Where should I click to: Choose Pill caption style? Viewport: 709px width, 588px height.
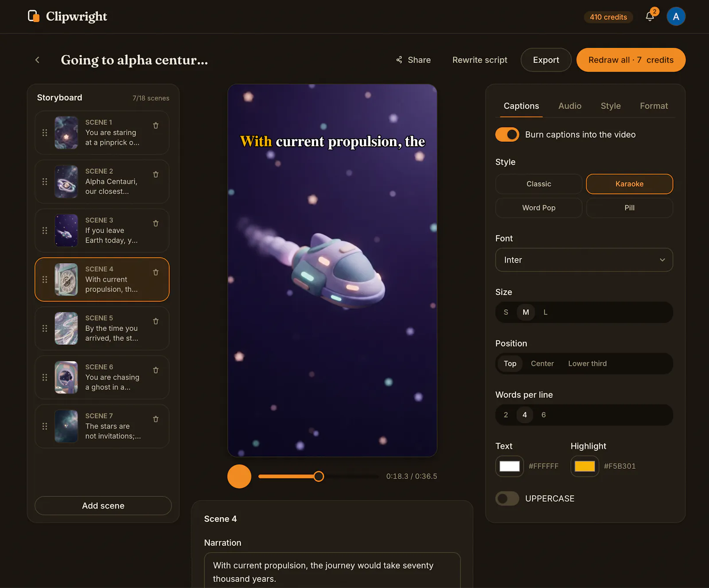click(629, 208)
